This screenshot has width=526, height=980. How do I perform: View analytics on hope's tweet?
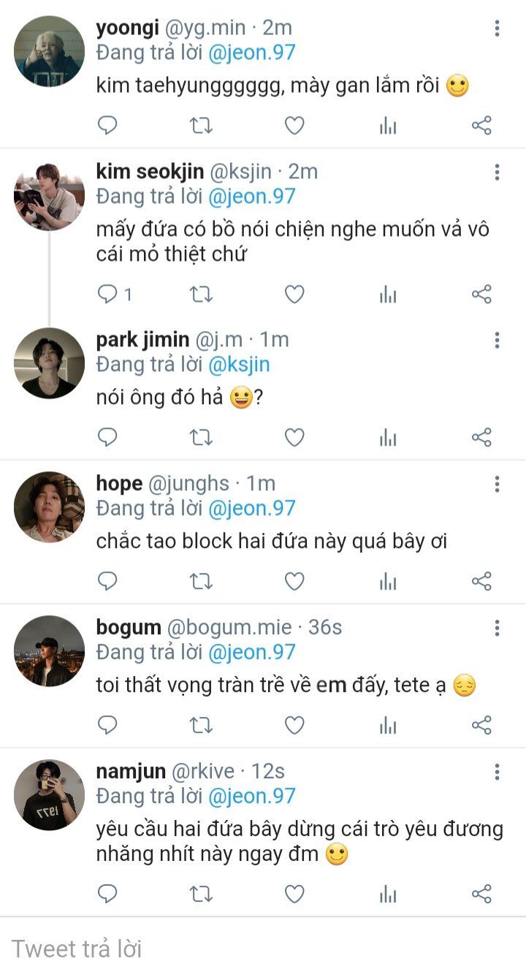(x=388, y=582)
